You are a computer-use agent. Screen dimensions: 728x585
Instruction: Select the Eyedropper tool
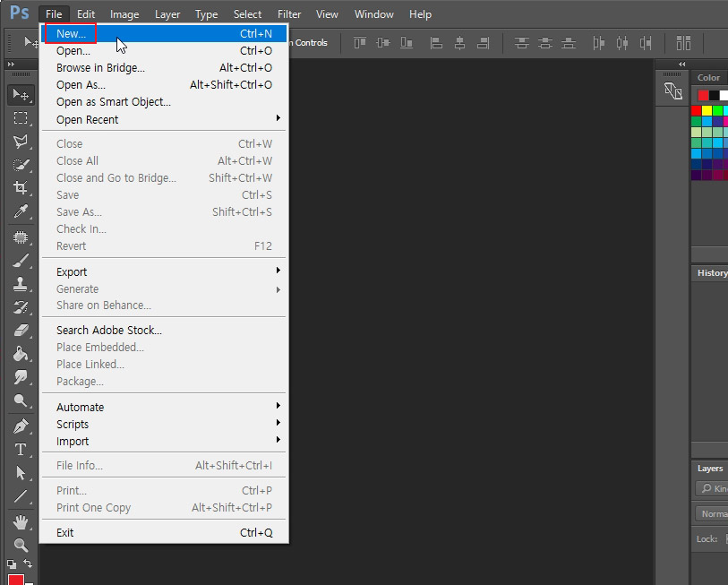click(x=21, y=211)
